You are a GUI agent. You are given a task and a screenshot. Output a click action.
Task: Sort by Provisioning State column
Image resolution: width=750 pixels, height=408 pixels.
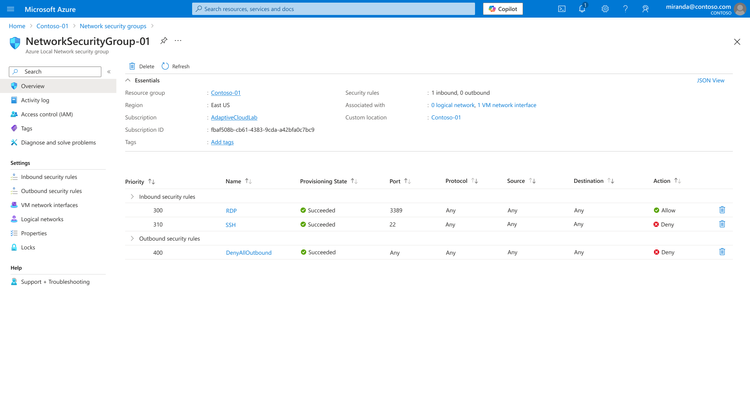pyautogui.click(x=328, y=181)
